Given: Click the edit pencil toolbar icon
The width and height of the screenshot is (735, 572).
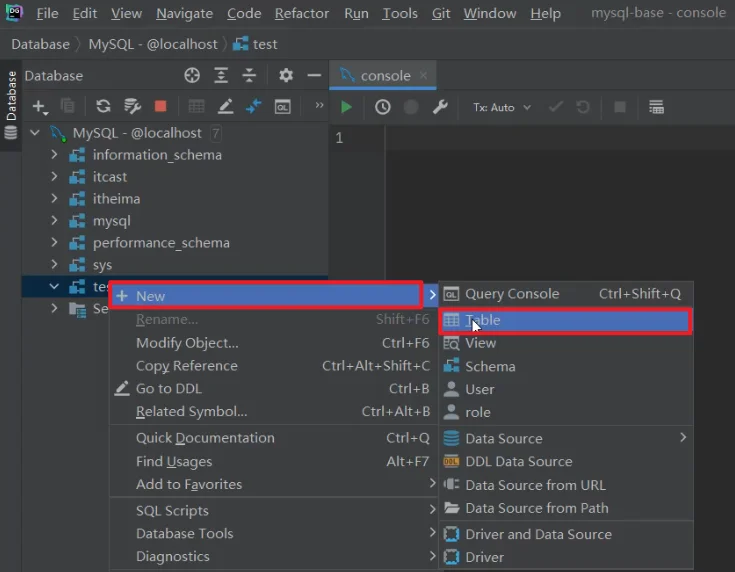Looking at the screenshot, I should coord(225,107).
